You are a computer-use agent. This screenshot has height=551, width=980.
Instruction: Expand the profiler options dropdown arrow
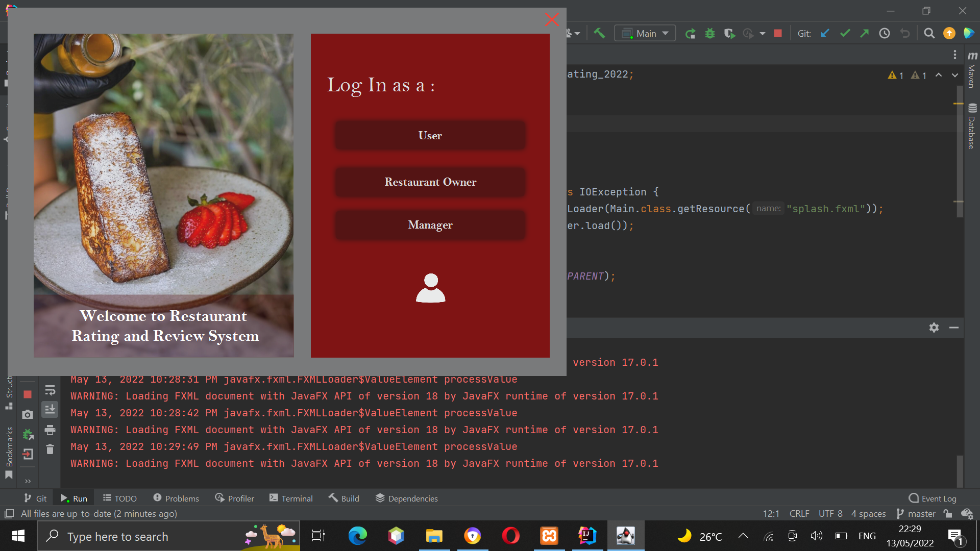763,33
